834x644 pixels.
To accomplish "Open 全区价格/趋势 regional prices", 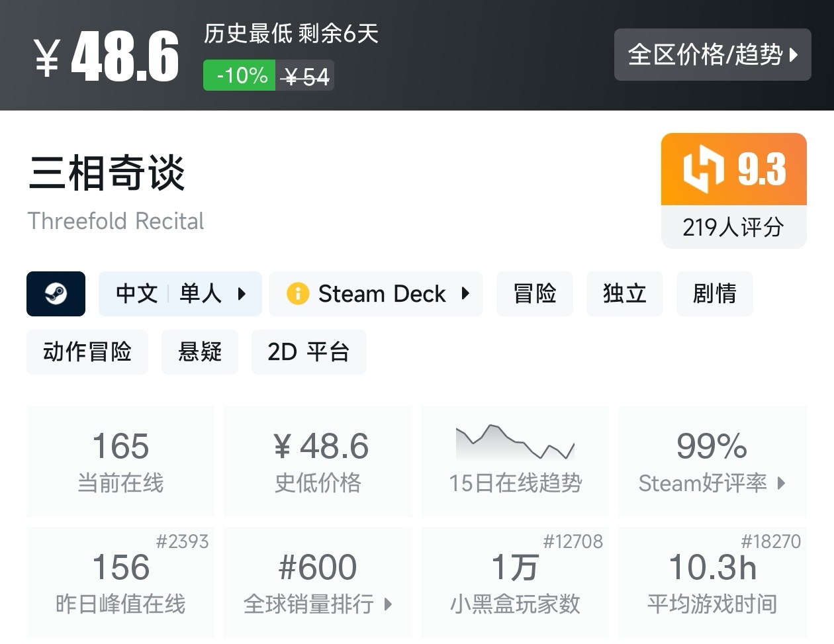I will 712,55.
